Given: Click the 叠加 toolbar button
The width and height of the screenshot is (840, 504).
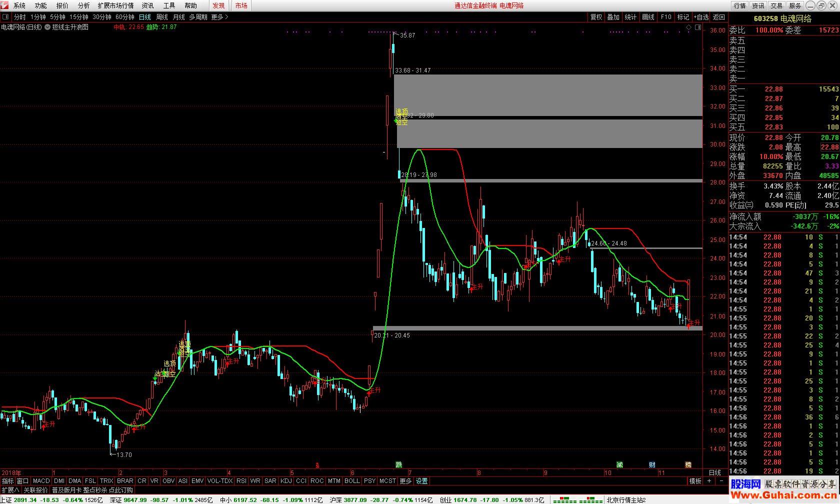Looking at the screenshot, I should 613,17.
